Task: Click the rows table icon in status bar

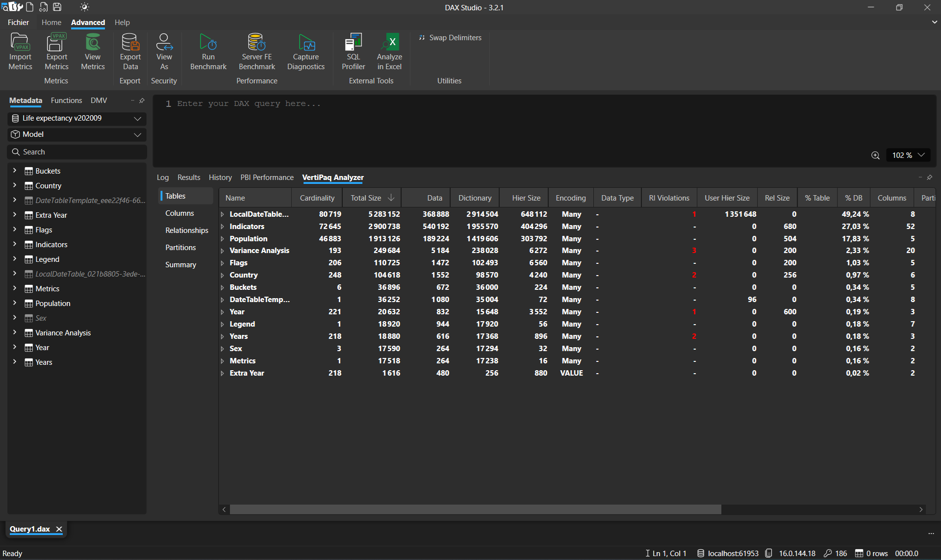Action: point(859,553)
